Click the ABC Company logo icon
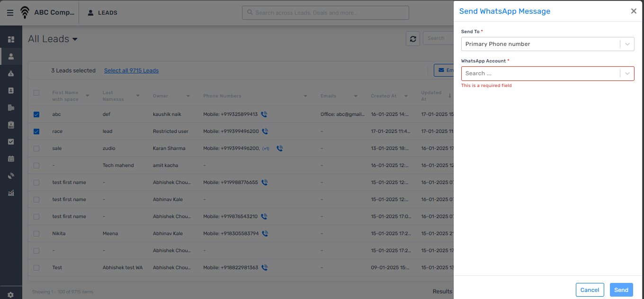644x299 pixels. pos(25,13)
